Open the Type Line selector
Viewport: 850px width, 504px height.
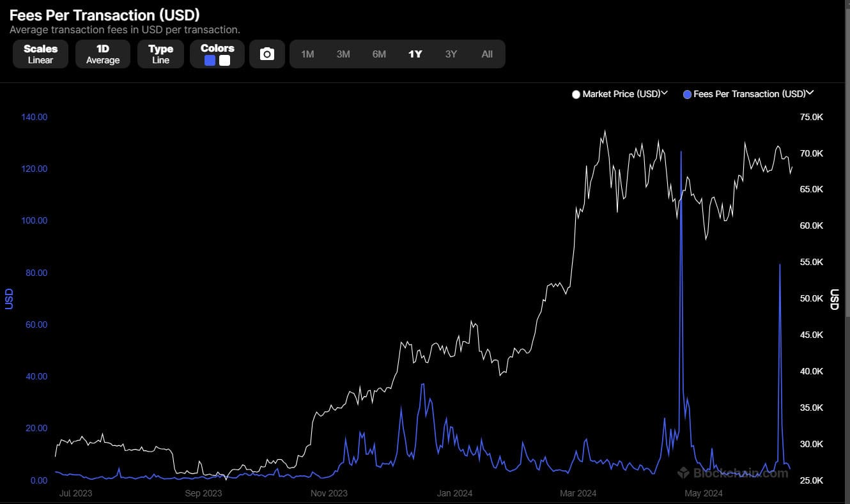(160, 54)
